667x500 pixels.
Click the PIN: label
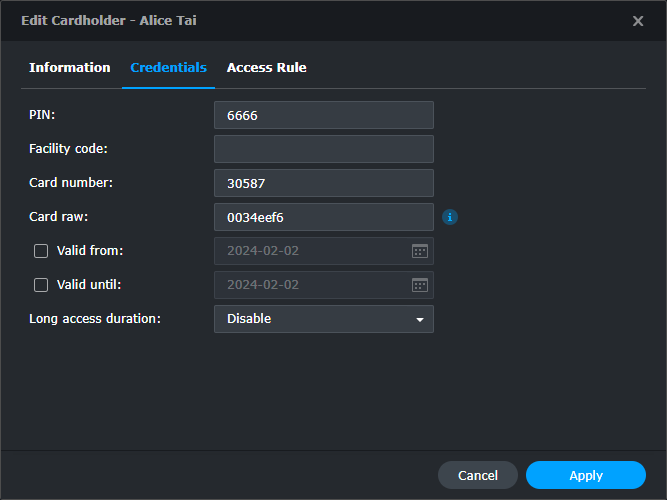pyautogui.click(x=42, y=115)
